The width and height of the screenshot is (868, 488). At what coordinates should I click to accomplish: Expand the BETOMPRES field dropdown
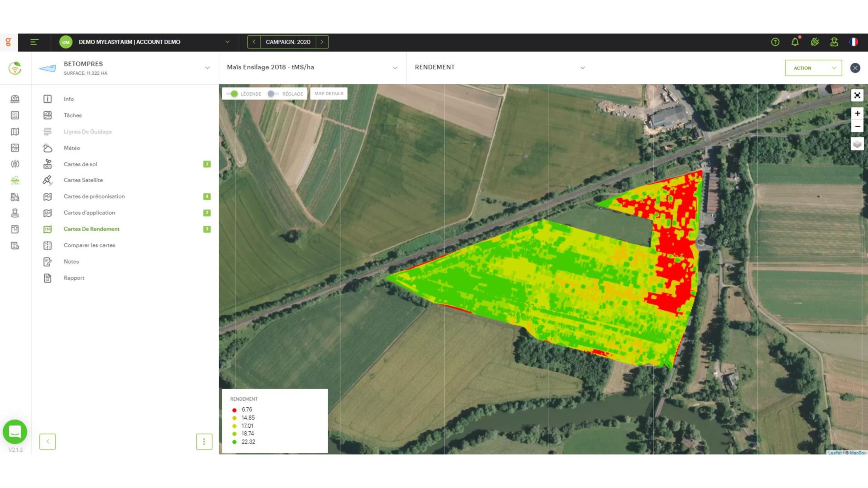[208, 68]
